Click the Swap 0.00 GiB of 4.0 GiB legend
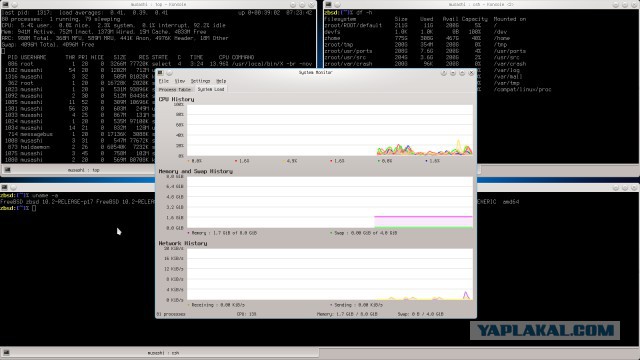This screenshot has height=360, width=640. click(x=364, y=233)
